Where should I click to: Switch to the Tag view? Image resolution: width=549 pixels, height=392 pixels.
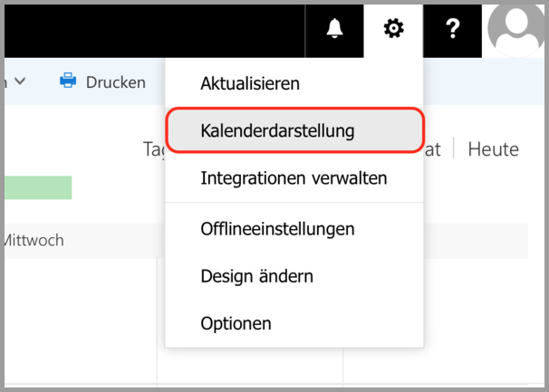[x=153, y=149]
